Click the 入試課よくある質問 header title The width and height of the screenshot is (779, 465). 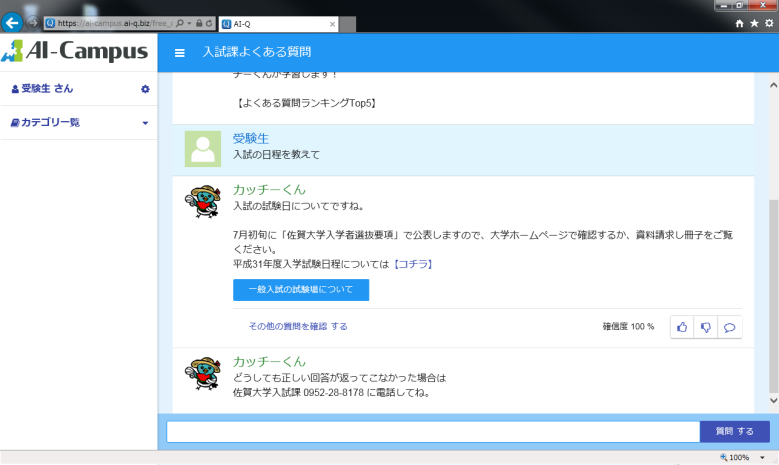point(257,52)
